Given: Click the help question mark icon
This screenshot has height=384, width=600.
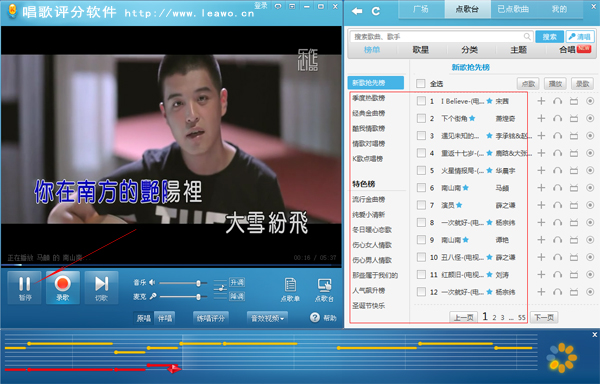Looking at the screenshot, I should (x=315, y=317).
